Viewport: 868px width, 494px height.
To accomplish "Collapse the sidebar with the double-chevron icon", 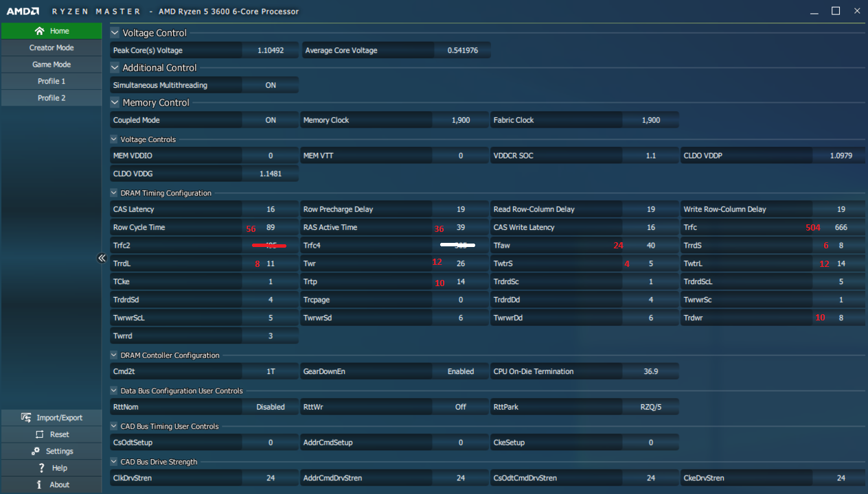I will click(102, 258).
